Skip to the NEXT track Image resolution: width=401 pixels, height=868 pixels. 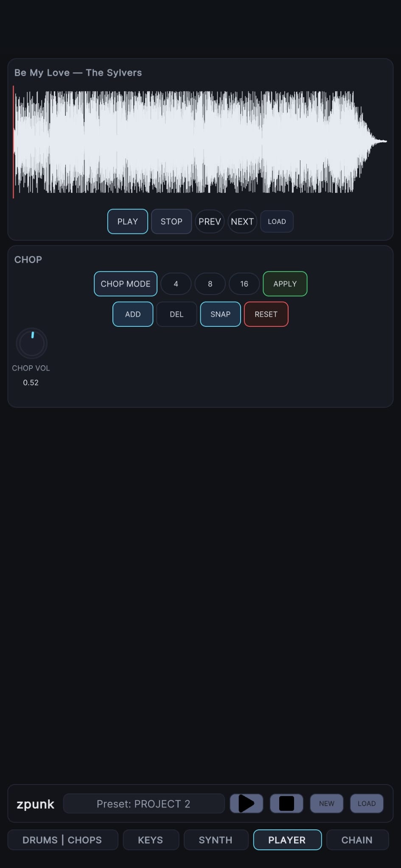(x=242, y=221)
